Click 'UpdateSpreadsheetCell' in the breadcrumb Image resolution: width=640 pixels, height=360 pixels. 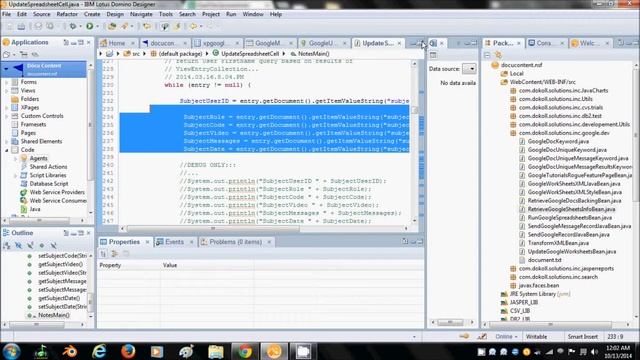point(250,54)
